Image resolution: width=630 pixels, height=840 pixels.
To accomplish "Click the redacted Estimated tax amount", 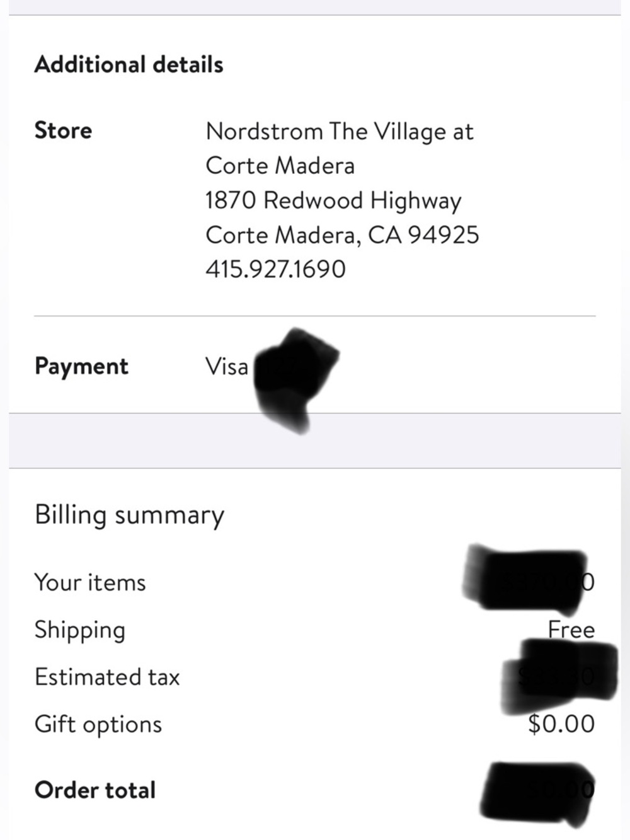I will (558, 676).
